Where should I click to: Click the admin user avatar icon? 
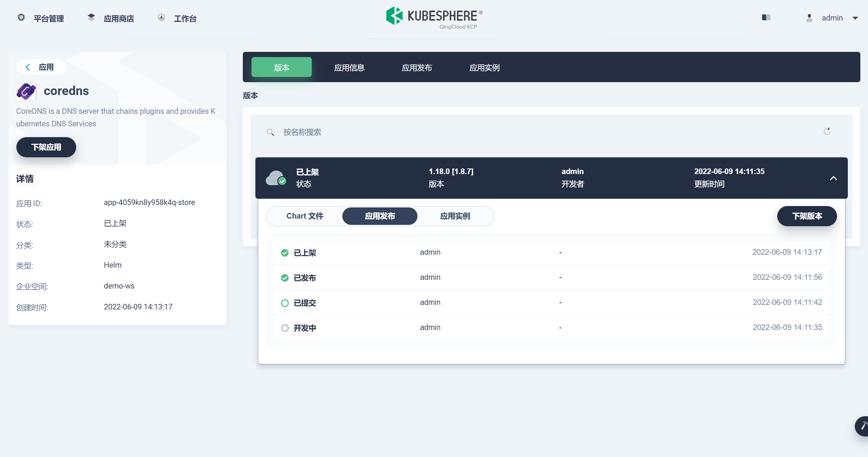[809, 18]
